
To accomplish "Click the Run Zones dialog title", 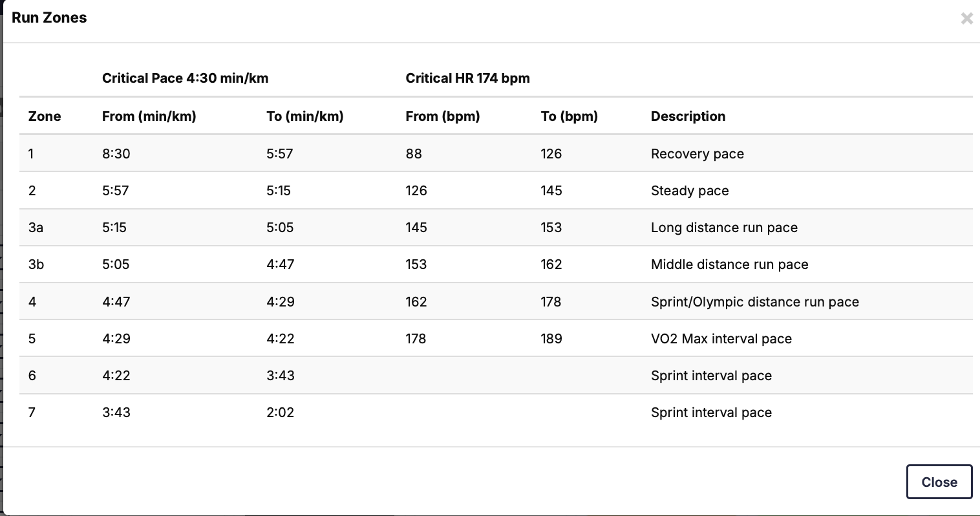I will point(49,18).
